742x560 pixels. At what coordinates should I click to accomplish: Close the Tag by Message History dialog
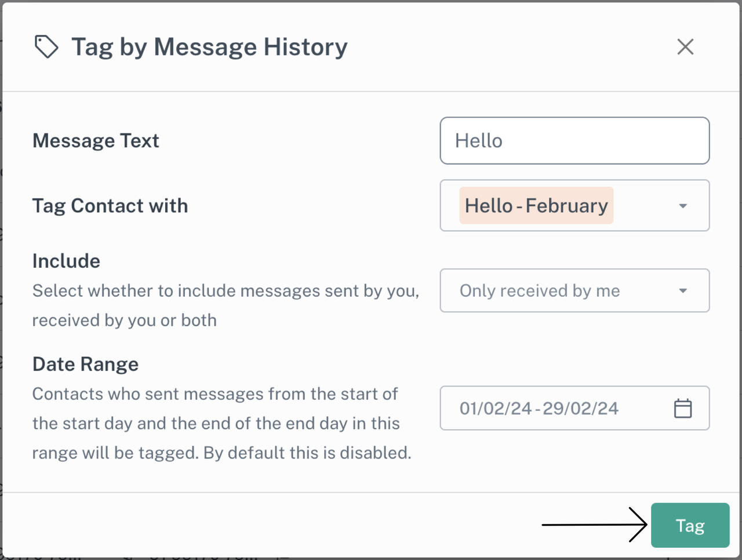coord(685,47)
